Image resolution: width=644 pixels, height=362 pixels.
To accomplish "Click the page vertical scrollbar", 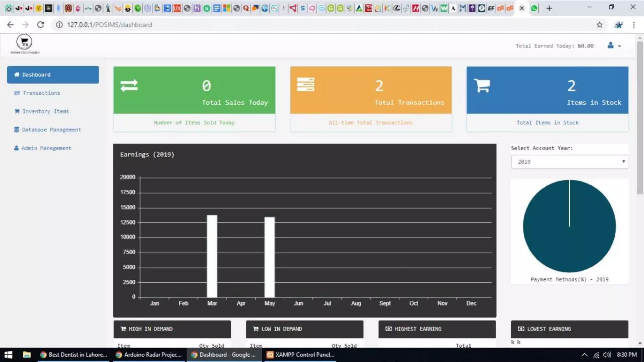I will [x=640, y=118].
